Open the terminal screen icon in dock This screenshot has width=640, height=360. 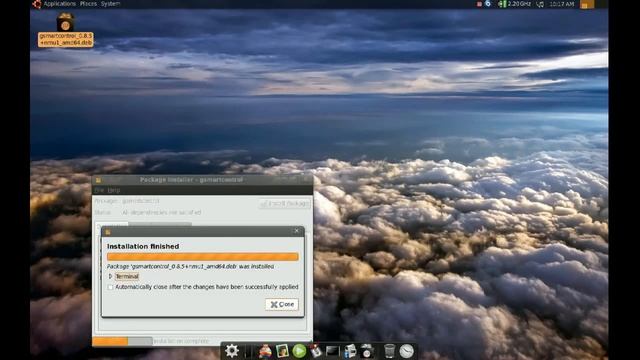click(332, 351)
